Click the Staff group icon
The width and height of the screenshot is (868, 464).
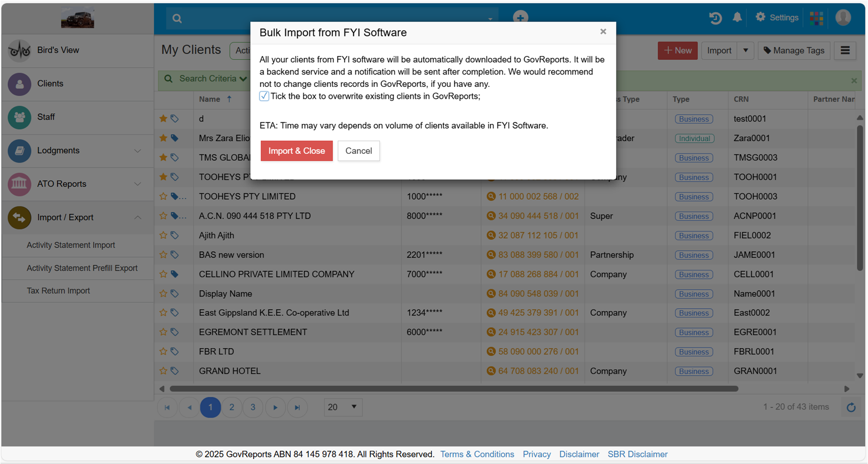(x=19, y=117)
